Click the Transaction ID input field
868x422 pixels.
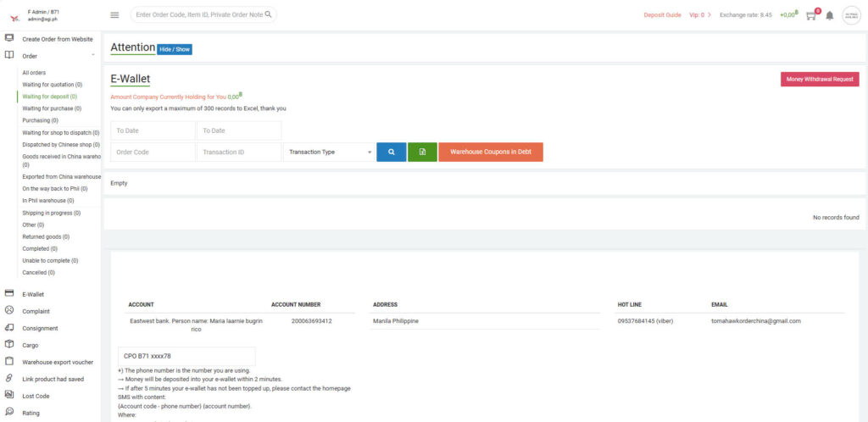(238, 152)
